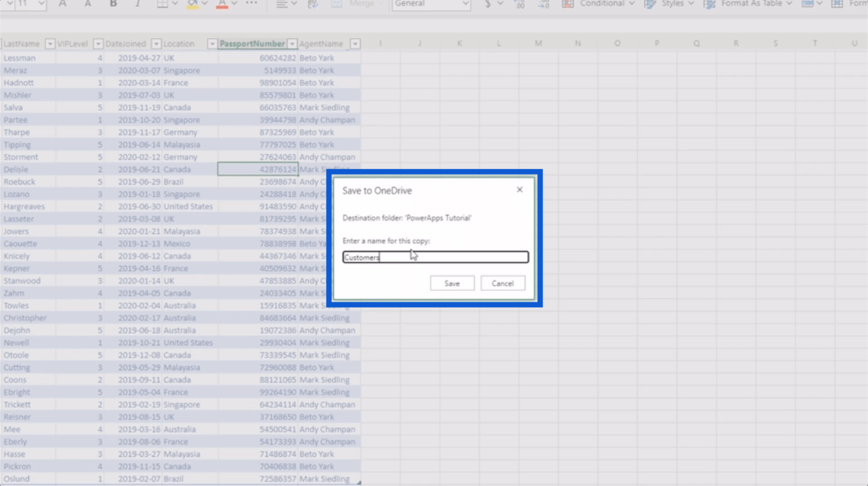Open the Conditional formatting menu

pos(598,4)
